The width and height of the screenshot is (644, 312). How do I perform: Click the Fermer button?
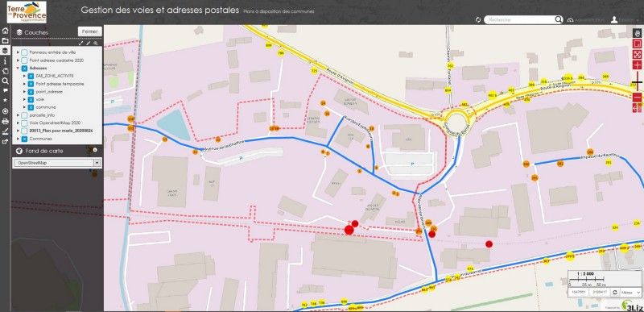89,31
